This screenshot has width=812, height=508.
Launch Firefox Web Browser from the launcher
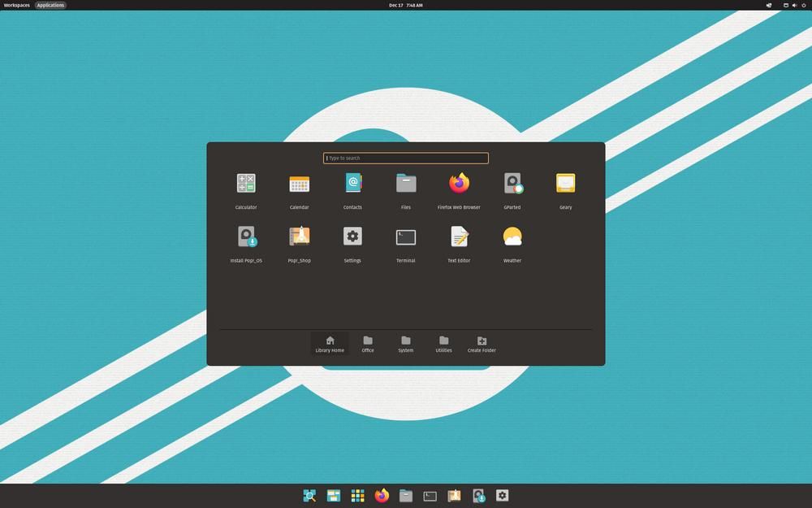[x=459, y=187]
